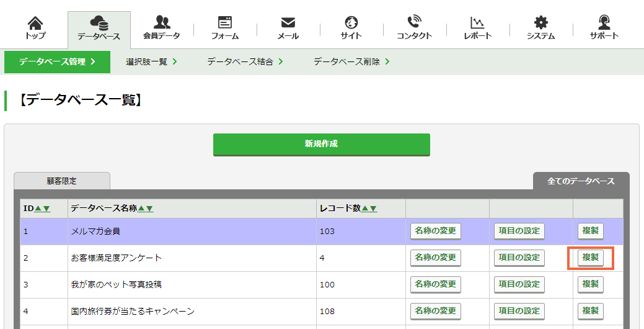Sort レコード数 descending with down arrow
This screenshot has height=329, width=644.
[373, 209]
